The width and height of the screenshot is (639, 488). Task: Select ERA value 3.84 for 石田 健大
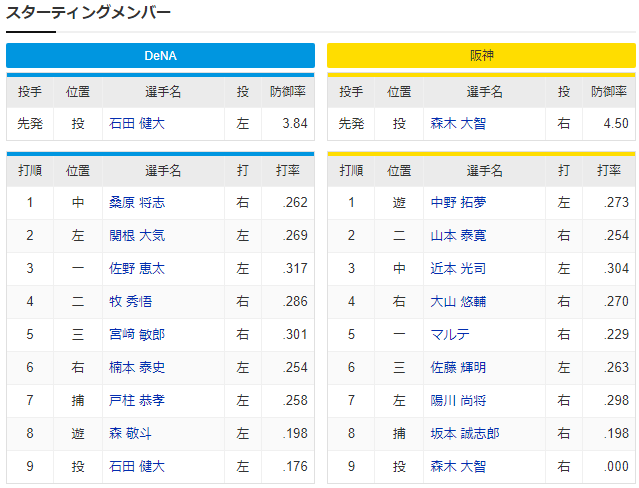295,124
